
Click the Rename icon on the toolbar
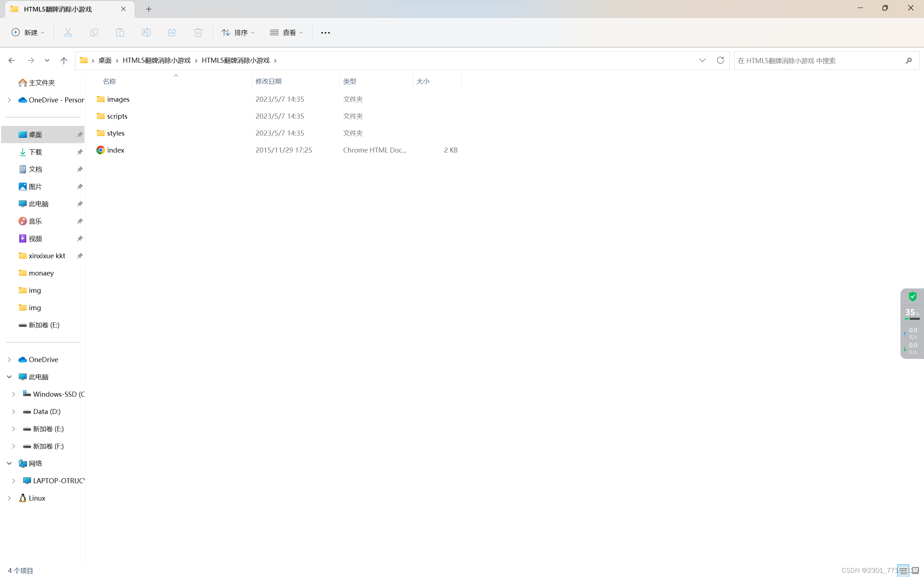tap(146, 32)
